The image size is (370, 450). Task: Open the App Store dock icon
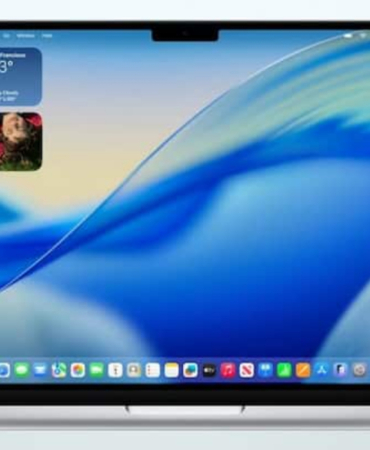tap(321, 370)
